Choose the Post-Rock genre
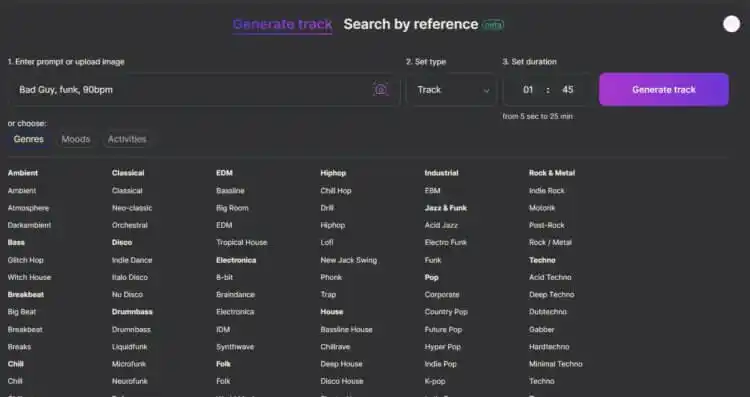Screen dimensions: 750x397 [547, 225]
